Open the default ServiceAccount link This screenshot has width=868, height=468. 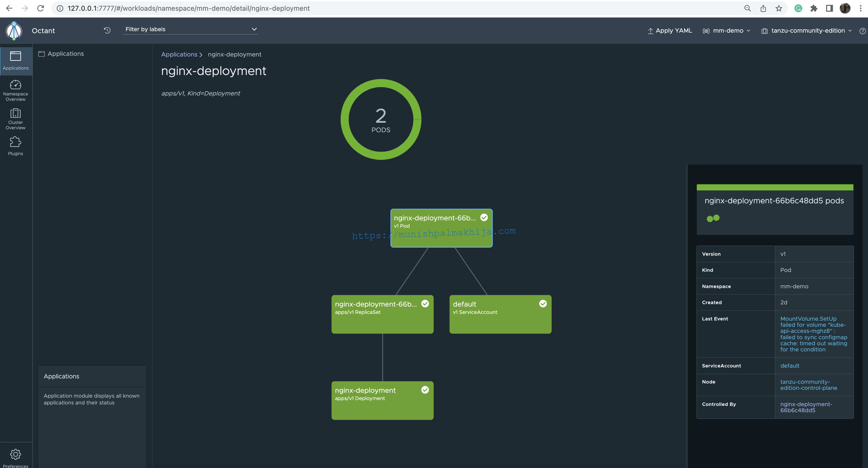[790, 365]
